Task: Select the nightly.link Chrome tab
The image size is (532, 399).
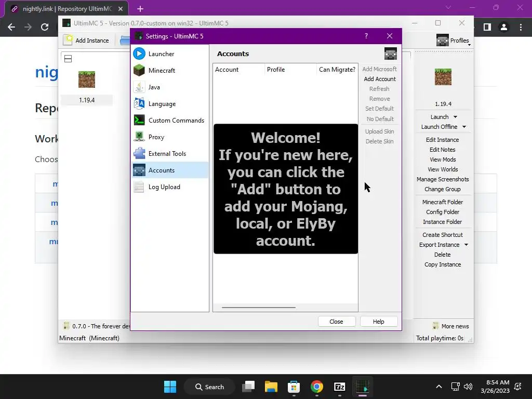Action: pos(67,9)
